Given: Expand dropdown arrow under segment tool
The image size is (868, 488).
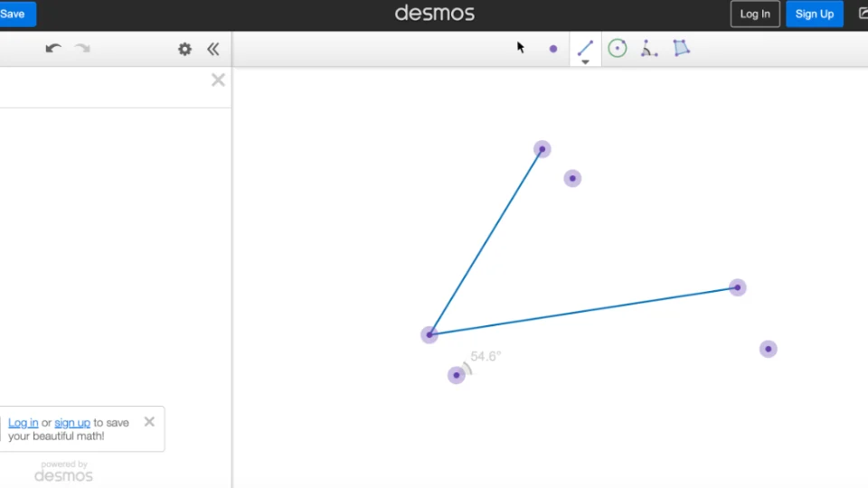Looking at the screenshot, I should click(x=585, y=62).
